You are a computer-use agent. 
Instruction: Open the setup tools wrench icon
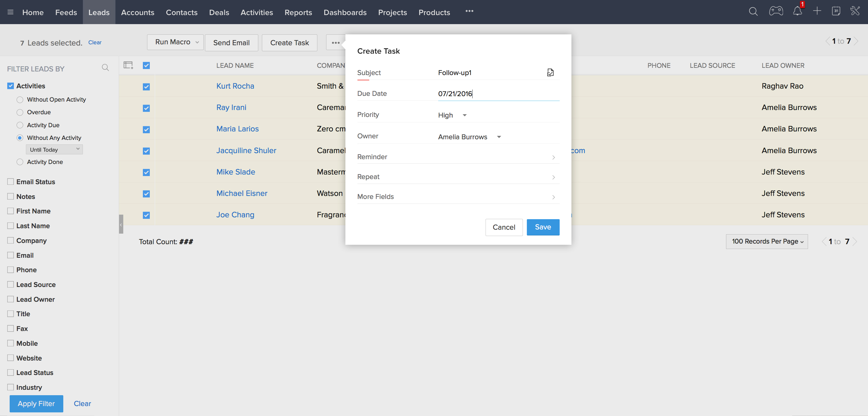click(855, 11)
